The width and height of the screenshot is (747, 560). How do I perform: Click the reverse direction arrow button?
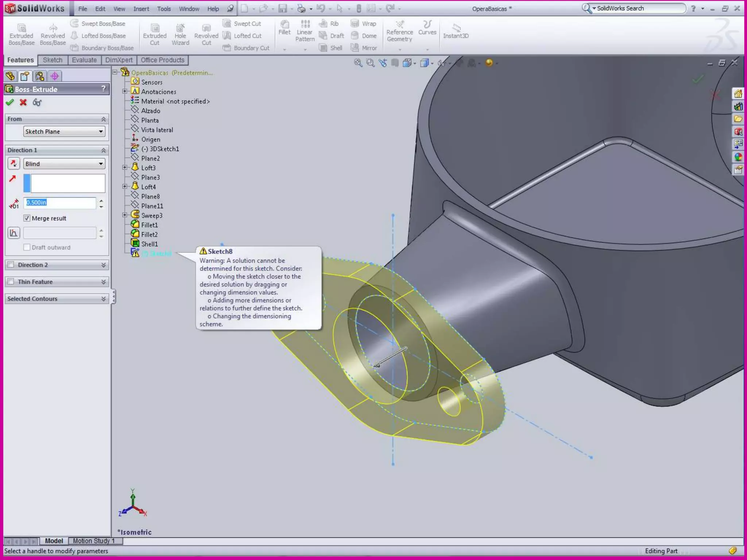(x=14, y=164)
